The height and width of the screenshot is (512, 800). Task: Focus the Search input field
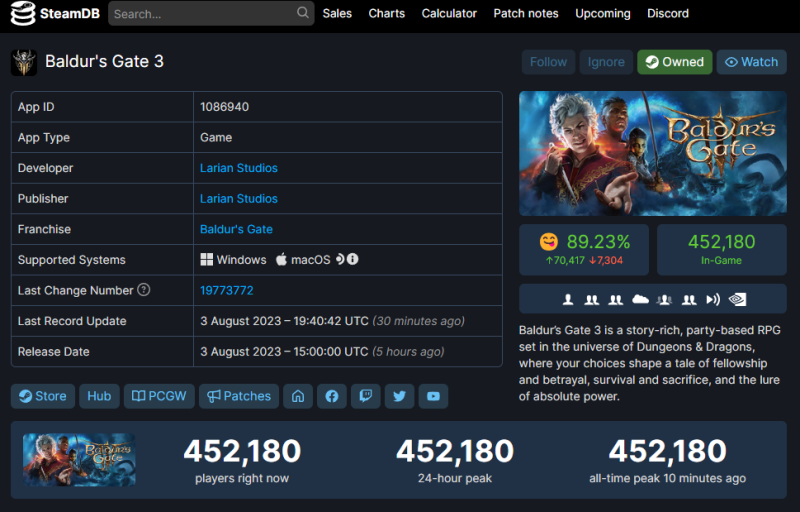pyautogui.click(x=200, y=14)
